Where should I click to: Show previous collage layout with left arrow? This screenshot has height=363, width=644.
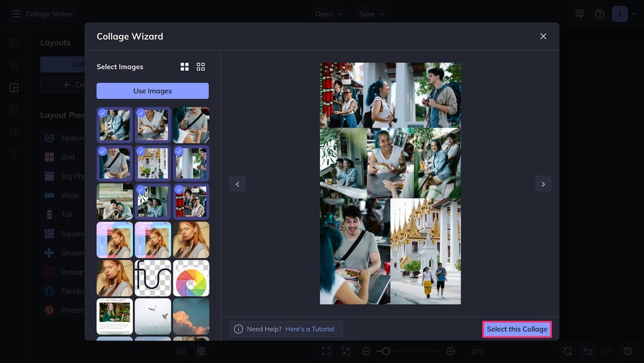pos(237,184)
